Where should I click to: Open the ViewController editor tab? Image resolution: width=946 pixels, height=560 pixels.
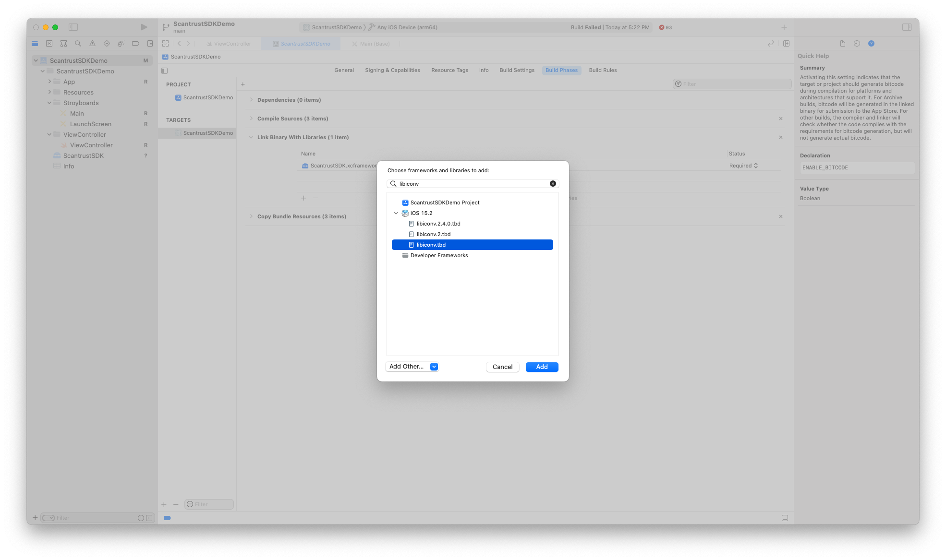point(229,44)
